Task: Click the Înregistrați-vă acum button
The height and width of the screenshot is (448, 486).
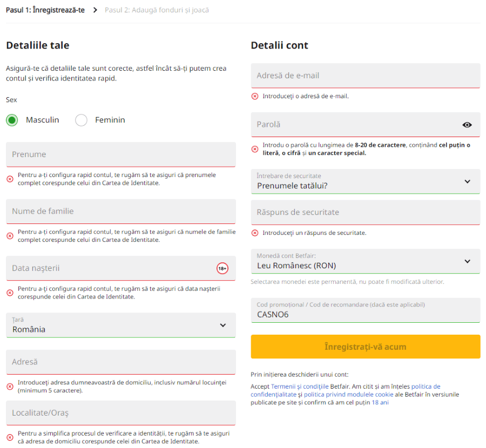Action: 366,347
